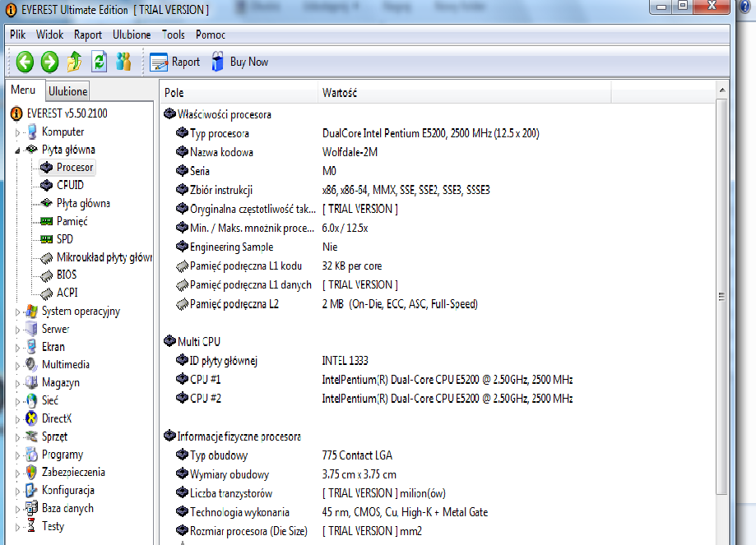
Task: Go back with the green left arrow
Action: (x=25, y=62)
